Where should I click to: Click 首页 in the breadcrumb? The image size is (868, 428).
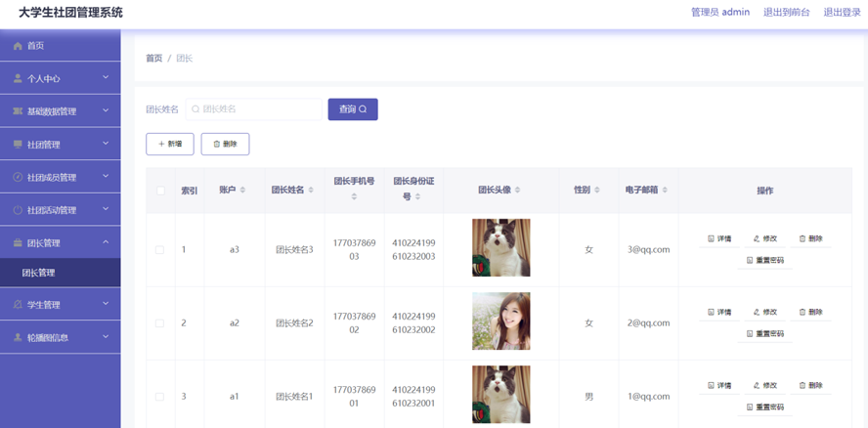tap(153, 58)
